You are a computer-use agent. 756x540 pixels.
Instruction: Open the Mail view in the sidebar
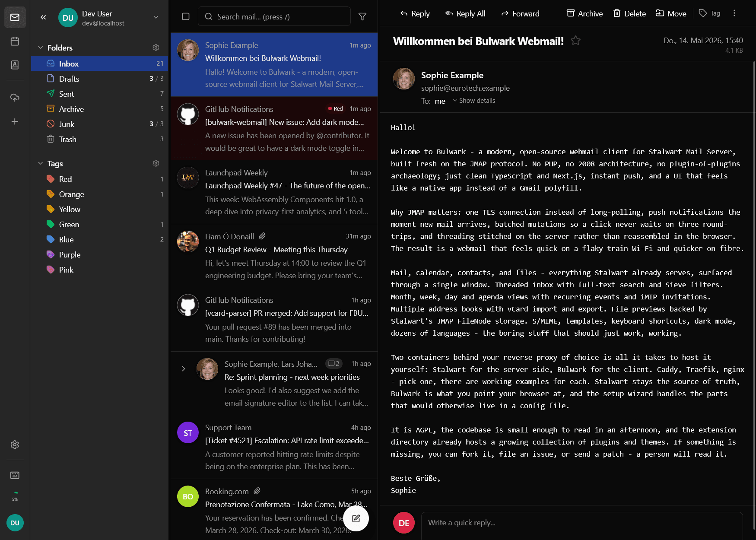(15, 17)
